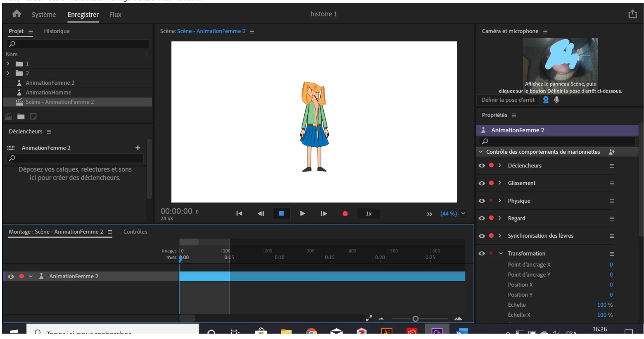644x339 pixels.
Task: Toggle record arm on AnimationFemme 2 track
Action: [21, 276]
